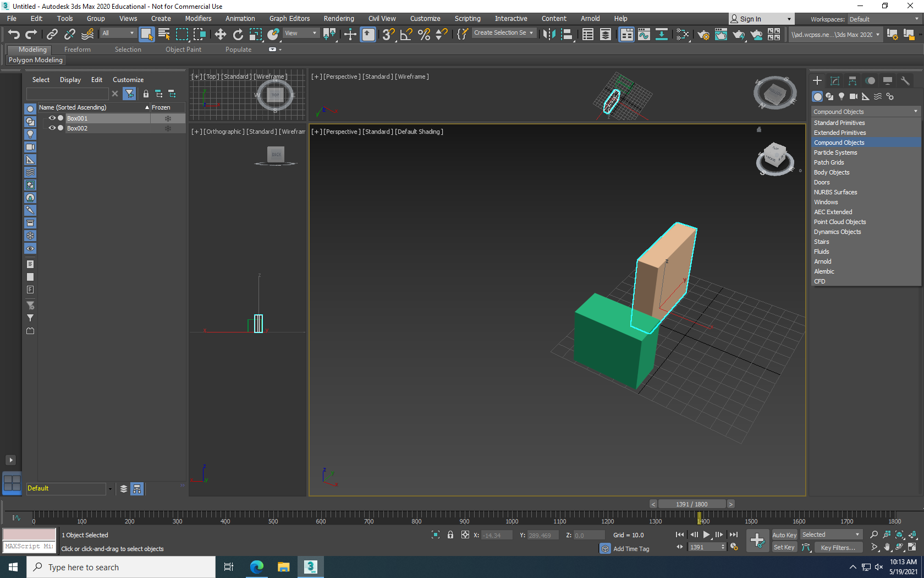Toggle Angle Snap in toolbar
This screenshot has width=924, height=578.
[406, 35]
